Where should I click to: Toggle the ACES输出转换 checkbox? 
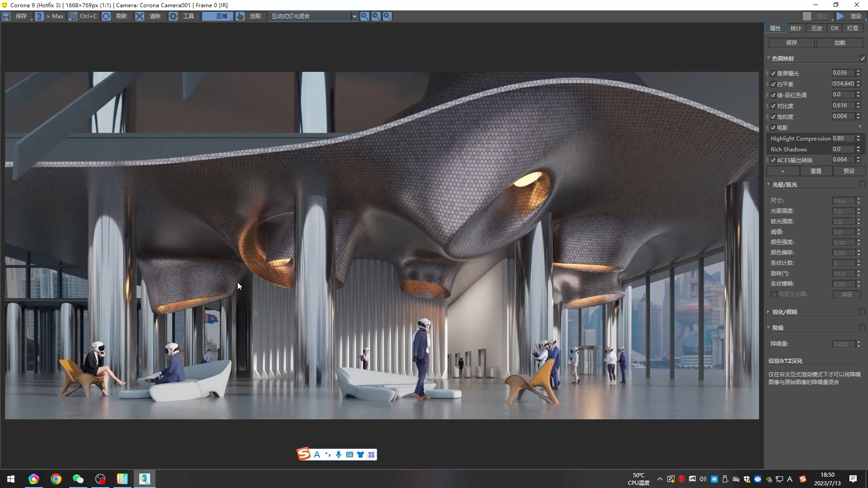click(773, 160)
